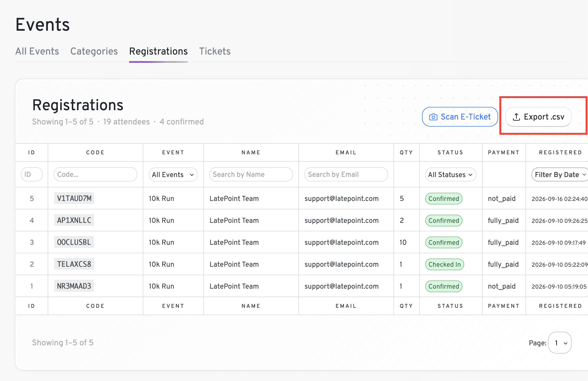Image resolution: width=588 pixels, height=381 pixels.
Task: Select registration code TELAXCS8
Action: pyautogui.click(x=74, y=264)
